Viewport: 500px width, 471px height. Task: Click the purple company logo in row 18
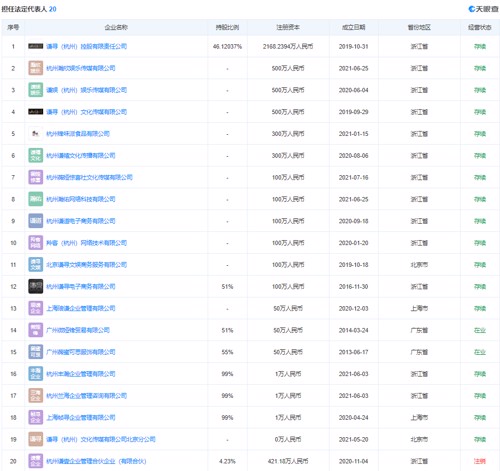35,417
